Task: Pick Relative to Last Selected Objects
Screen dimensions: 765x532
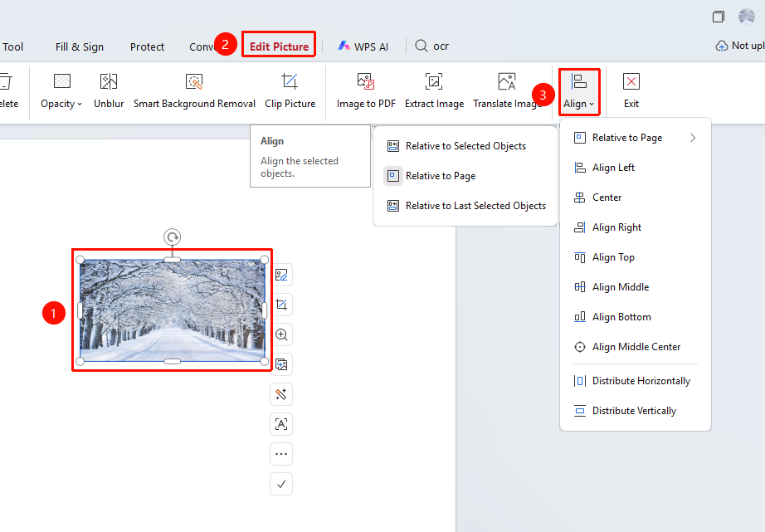Action: click(x=465, y=206)
